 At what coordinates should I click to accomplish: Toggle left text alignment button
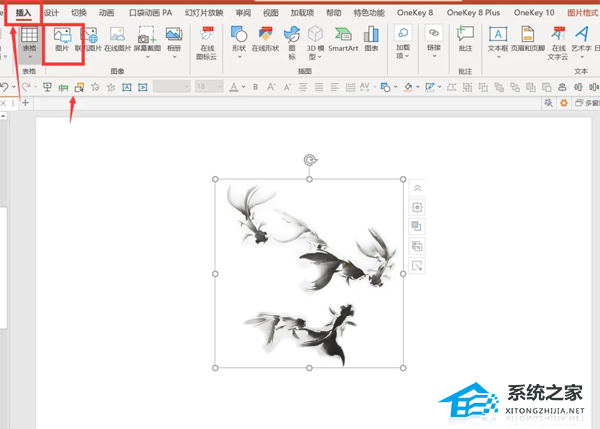point(334,87)
